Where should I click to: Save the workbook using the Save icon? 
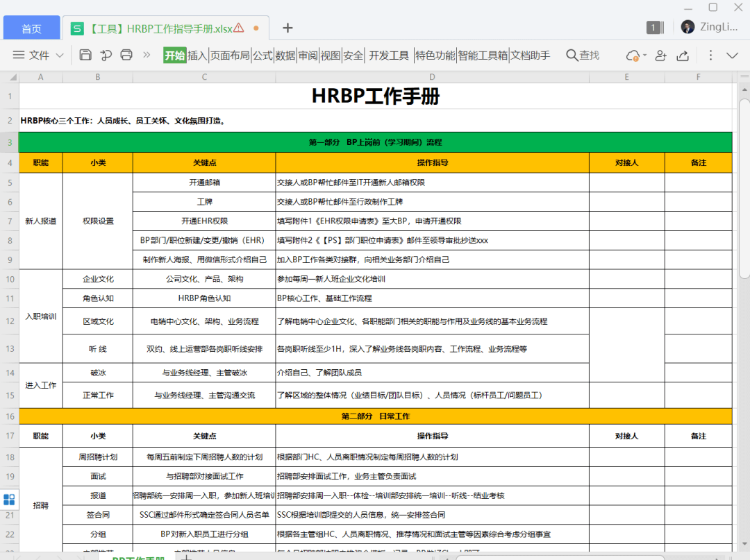pos(85,56)
